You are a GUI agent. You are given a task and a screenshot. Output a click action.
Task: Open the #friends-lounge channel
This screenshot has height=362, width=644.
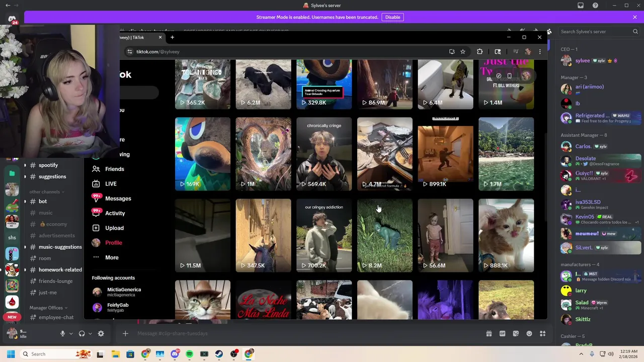click(x=54, y=281)
